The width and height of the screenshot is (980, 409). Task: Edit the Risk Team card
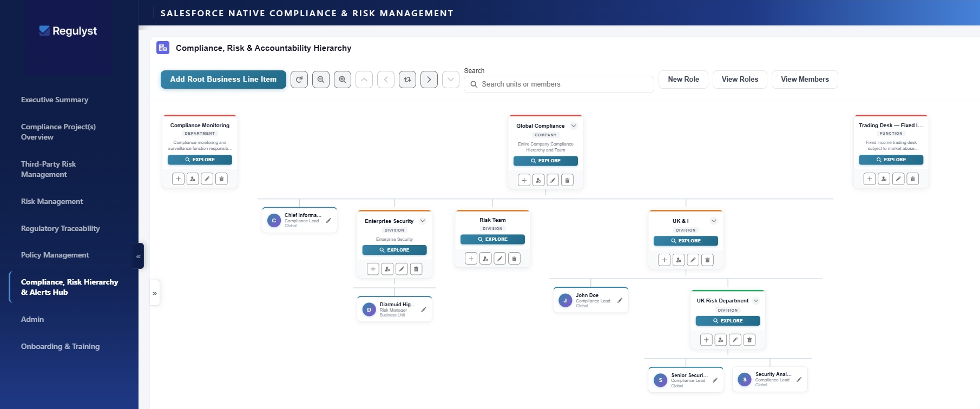coord(500,259)
